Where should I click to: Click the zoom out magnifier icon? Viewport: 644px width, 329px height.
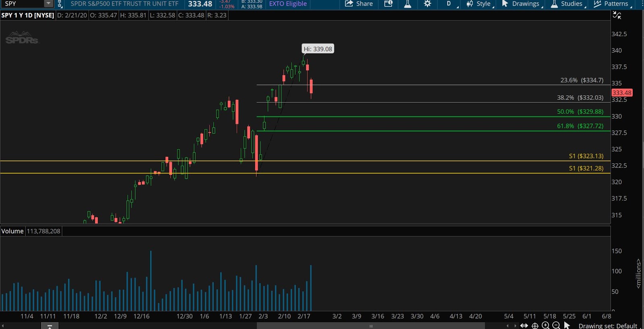pyautogui.click(x=556, y=325)
